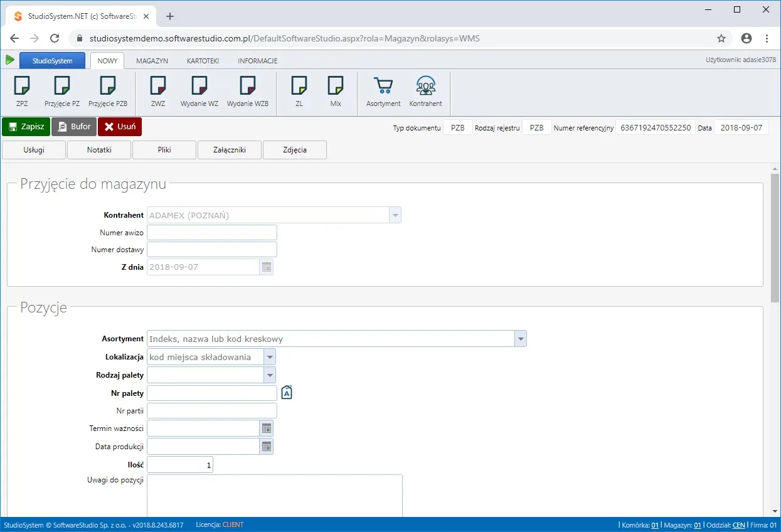Click the ZPZ document icon
Image resolution: width=781 pixels, height=532 pixels.
(22, 85)
